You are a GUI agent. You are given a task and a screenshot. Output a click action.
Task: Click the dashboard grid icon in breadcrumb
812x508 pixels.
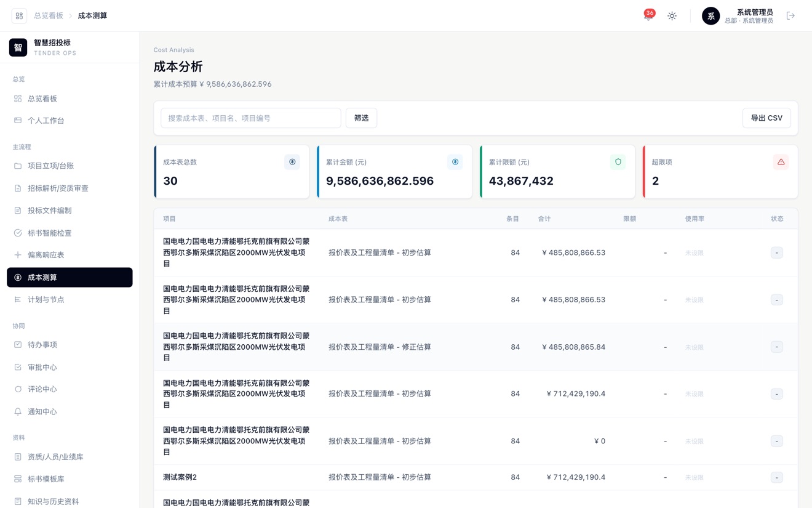coord(19,16)
